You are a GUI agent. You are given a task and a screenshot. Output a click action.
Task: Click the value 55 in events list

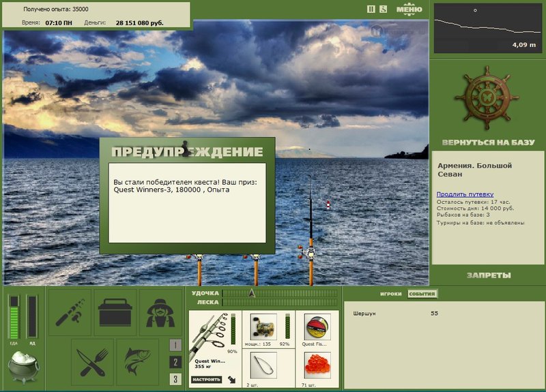click(x=434, y=314)
